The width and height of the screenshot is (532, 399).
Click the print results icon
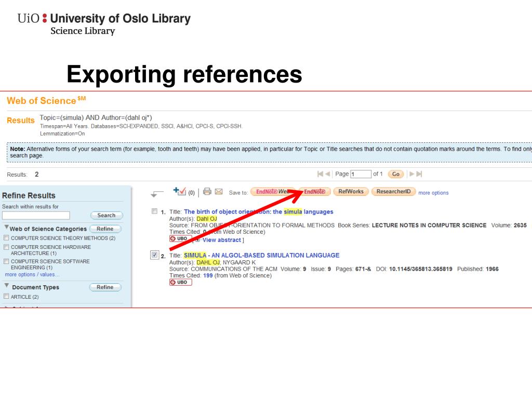[x=207, y=192]
